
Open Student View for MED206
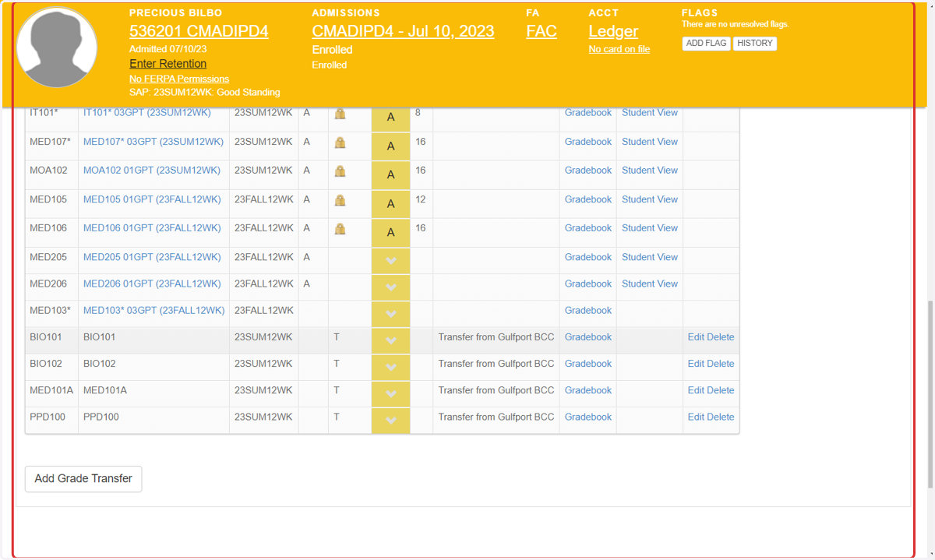650,284
